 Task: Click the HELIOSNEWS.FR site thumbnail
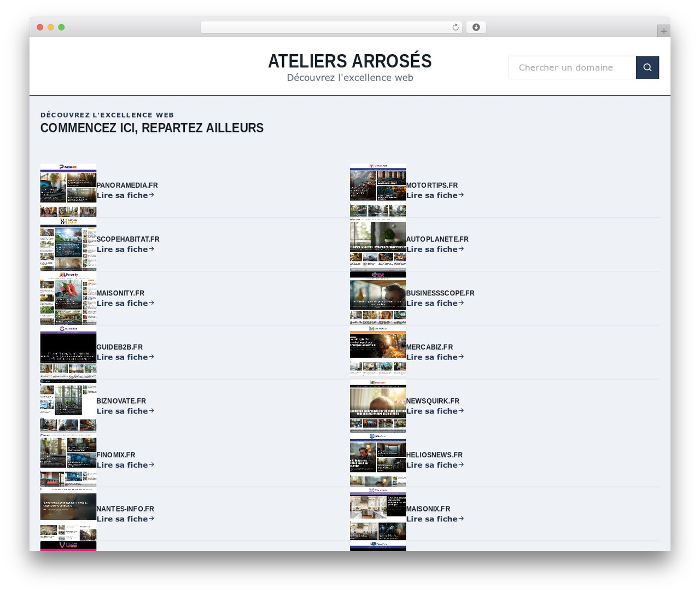pos(378,460)
